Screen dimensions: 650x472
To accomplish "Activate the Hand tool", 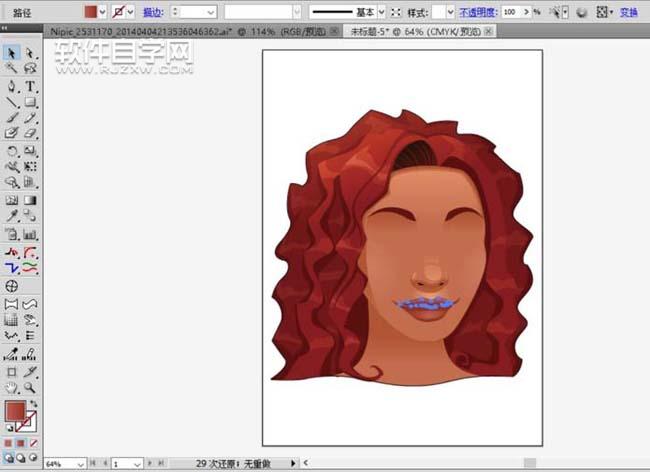I will tap(12, 387).
